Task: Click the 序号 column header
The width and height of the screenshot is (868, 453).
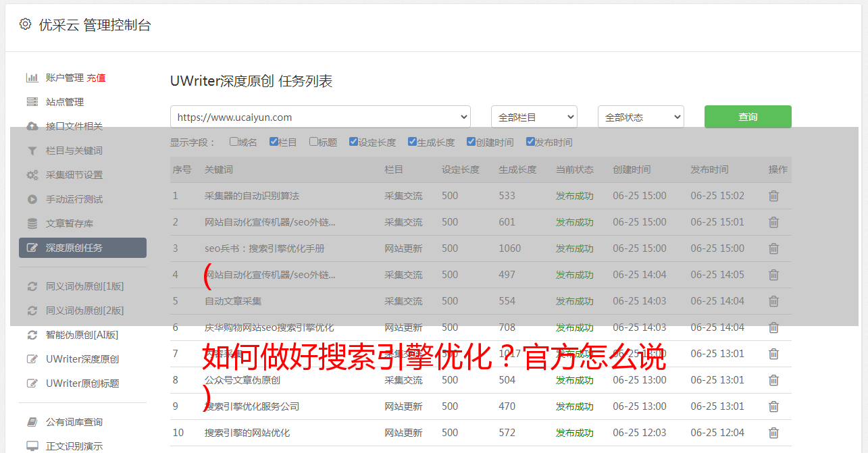Action: pyautogui.click(x=182, y=169)
